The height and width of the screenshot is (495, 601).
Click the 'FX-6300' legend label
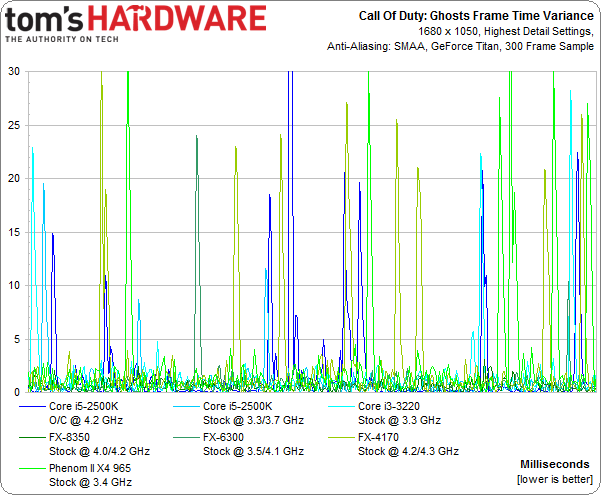[x=223, y=437]
